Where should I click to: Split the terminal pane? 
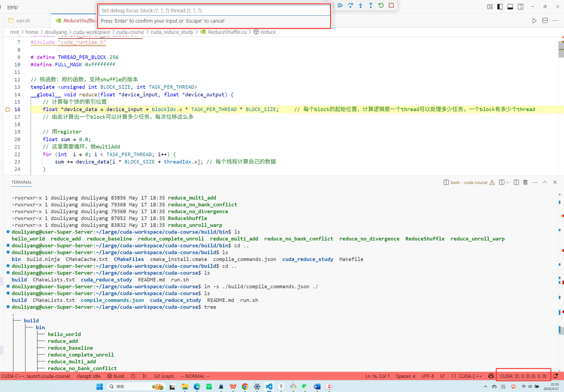(x=516, y=182)
